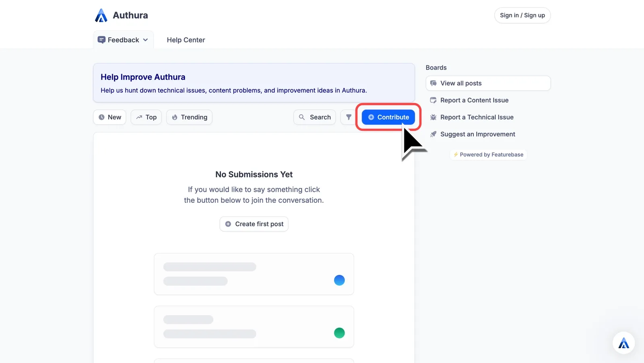Click the funnel filter icon button

click(349, 117)
